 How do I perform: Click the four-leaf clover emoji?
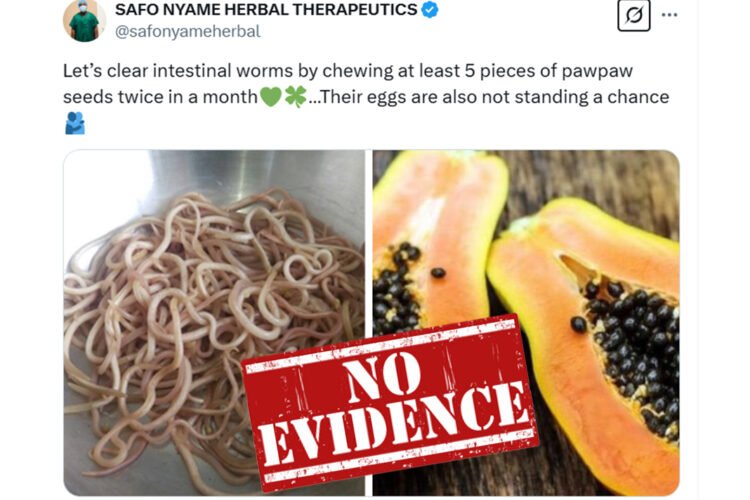click(295, 97)
